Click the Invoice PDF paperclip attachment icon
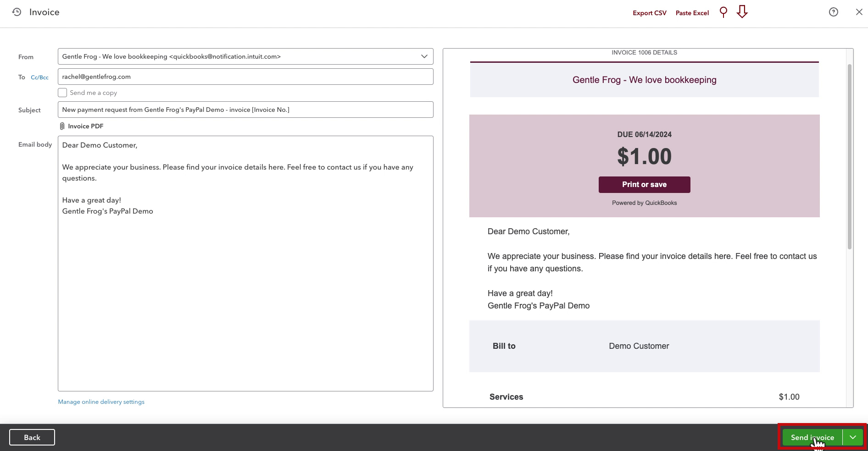Screen dimensions: 868x451 click(x=62, y=126)
